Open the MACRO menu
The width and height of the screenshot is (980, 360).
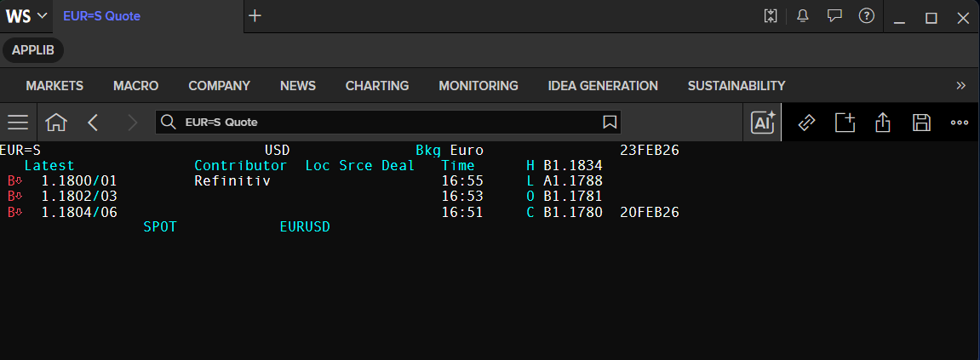135,86
